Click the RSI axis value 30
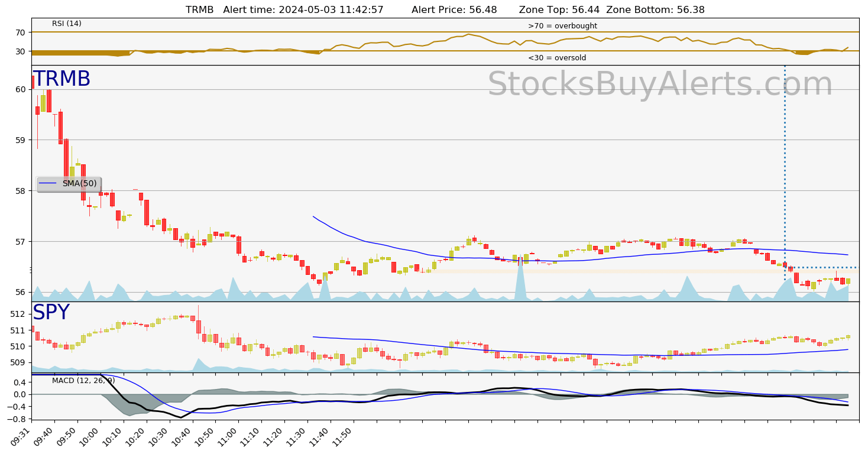Screen dimensions: 868x454 (x=21, y=51)
